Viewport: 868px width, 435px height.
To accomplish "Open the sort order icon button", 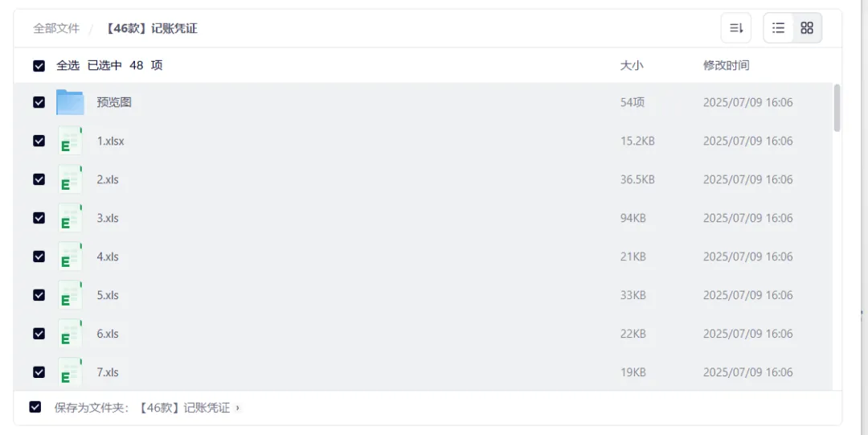I will coord(735,27).
